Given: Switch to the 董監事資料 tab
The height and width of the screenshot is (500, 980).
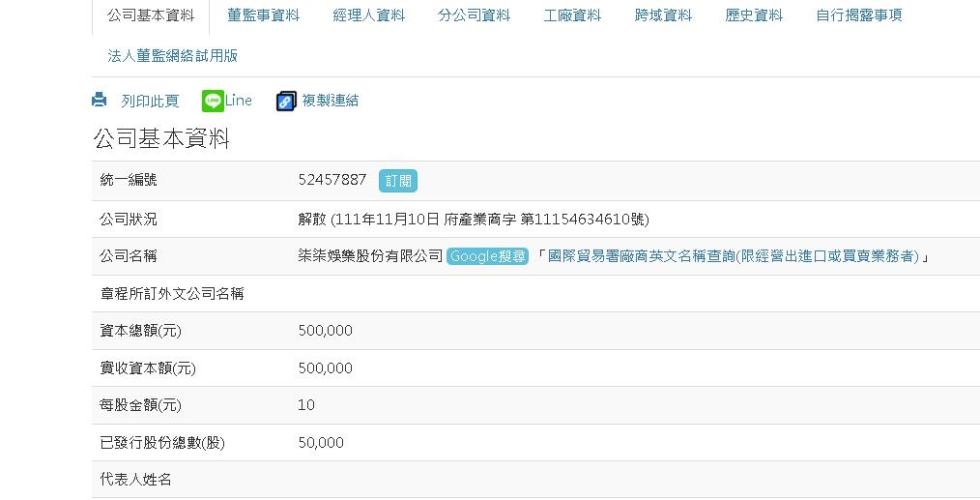Looking at the screenshot, I should pyautogui.click(x=264, y=15).
